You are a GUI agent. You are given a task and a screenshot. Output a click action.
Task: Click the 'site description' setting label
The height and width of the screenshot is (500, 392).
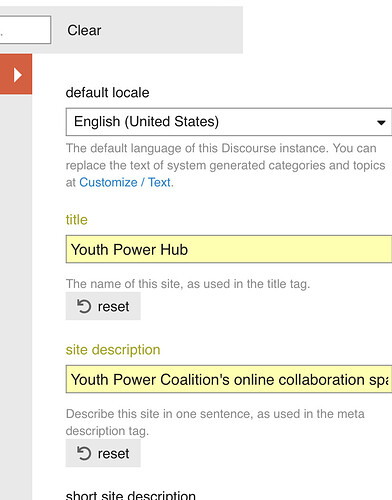pyautogui.click(x=113, y=350)
